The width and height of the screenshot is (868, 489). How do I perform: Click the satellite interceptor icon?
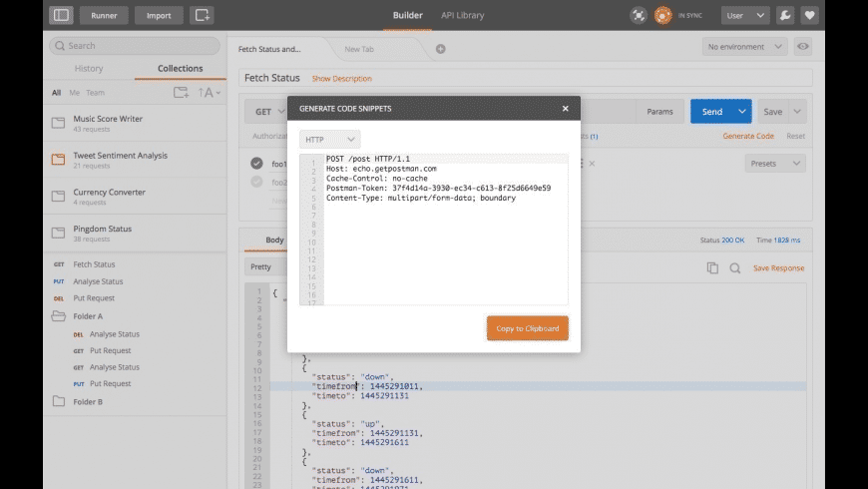pos(639,15)
